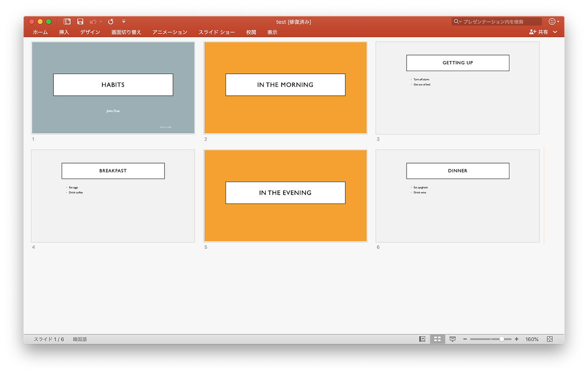Switch to the 表示 (View) tab
Viewport: 588px width, 375px height.
coord(272,32)
